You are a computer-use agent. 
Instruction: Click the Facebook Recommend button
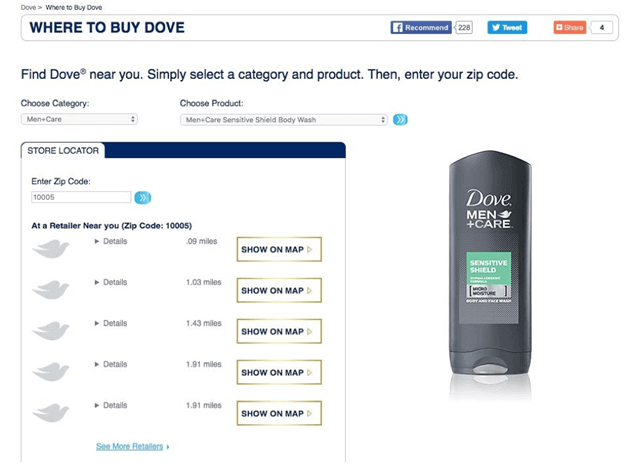[421, 28]
